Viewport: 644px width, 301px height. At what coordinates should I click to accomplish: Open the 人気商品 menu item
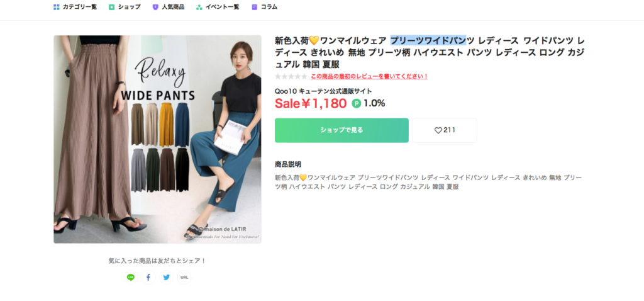click(173, 7)
